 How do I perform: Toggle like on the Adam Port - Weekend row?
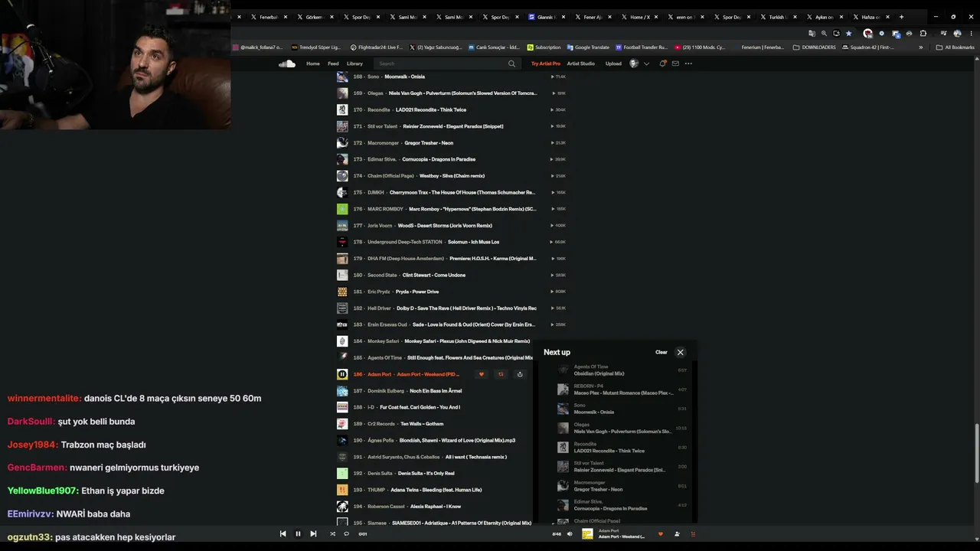[482, 374]
